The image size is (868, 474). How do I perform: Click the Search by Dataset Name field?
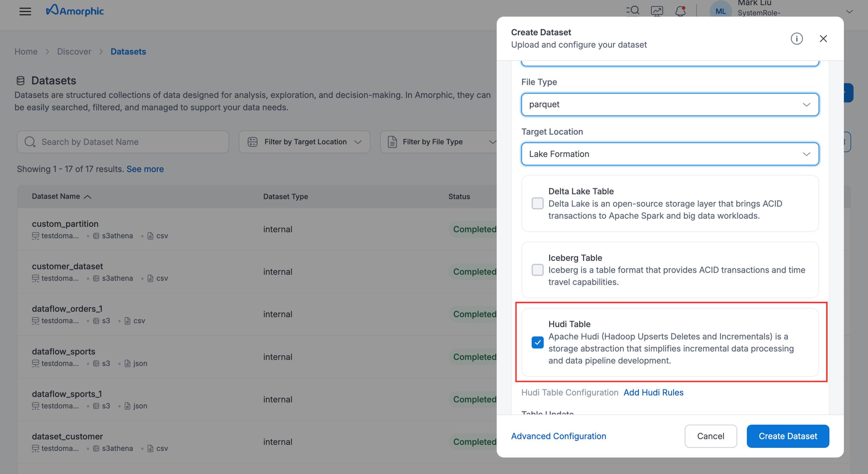click(x=123, y=142)
